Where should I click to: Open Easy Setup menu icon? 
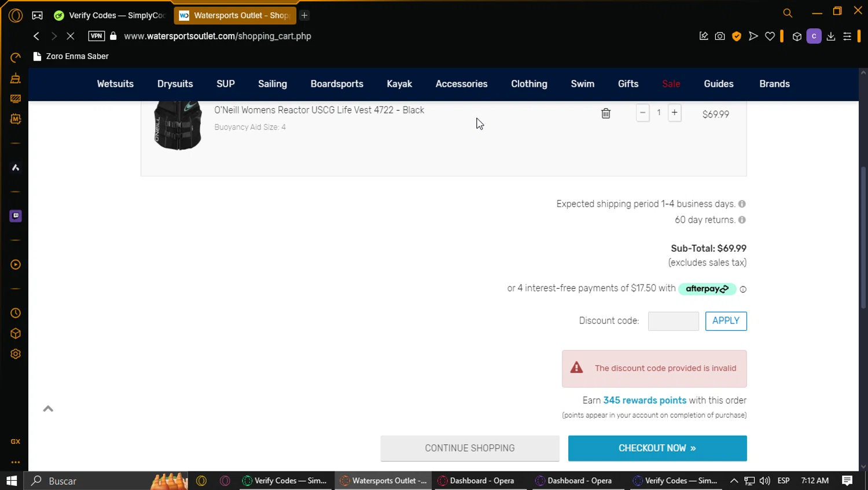pos(847,36)
